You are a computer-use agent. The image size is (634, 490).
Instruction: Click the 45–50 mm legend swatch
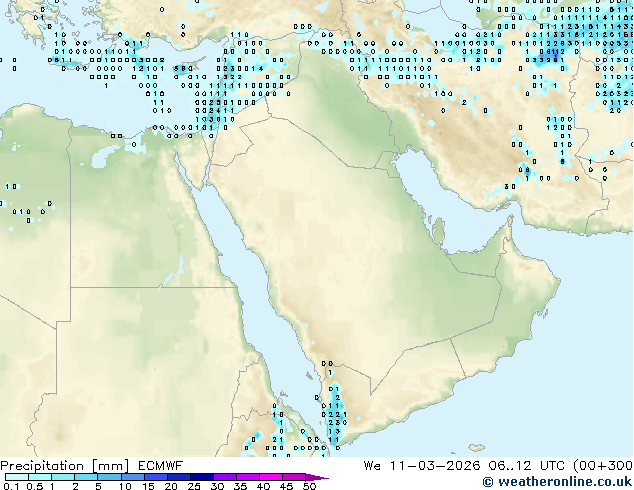click(x=294, y=477)
